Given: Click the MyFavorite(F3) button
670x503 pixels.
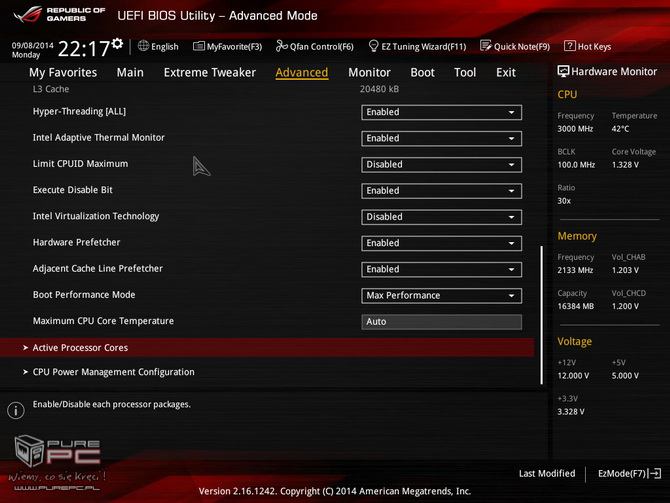Looking at the screenshot, I should click(227, 46).
